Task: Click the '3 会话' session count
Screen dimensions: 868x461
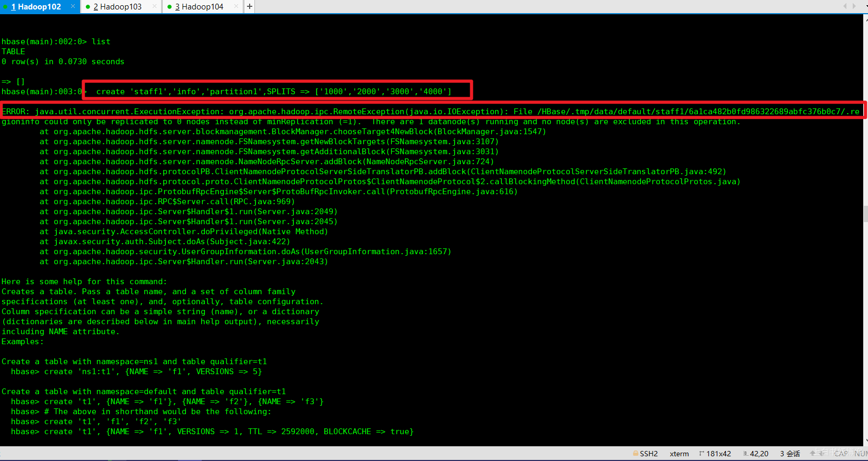Action: click(790, 454)
